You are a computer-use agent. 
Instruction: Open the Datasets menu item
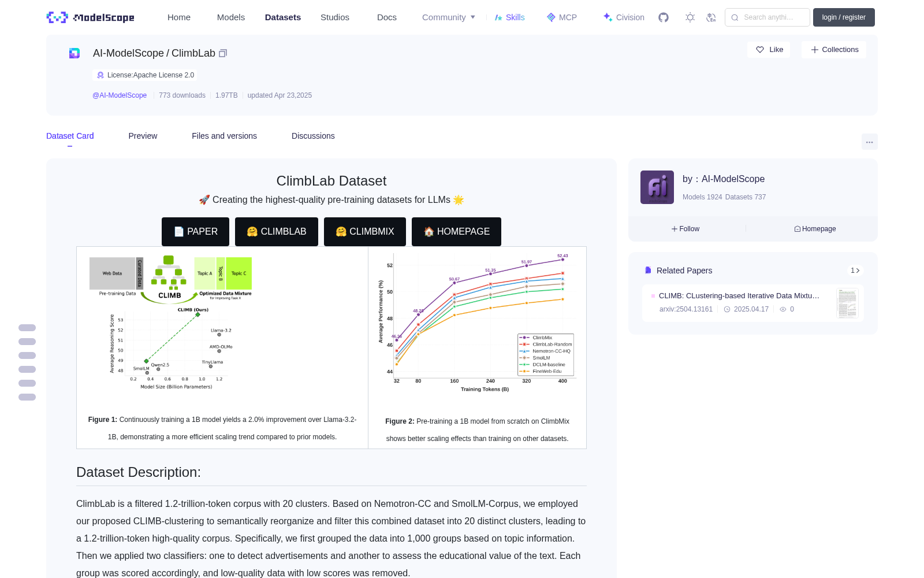click(x=283, y=17)
